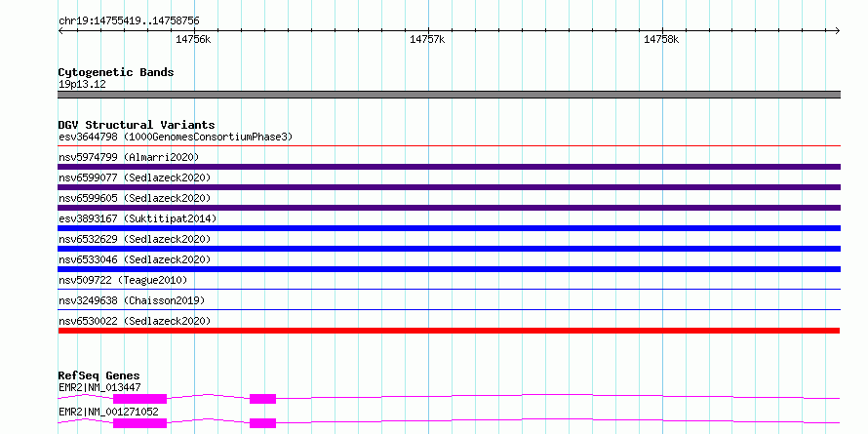This screenshot has height=434, width=868.
Task: Select the blue bar under nsv6532629
Action: click(x=449, y=249)
